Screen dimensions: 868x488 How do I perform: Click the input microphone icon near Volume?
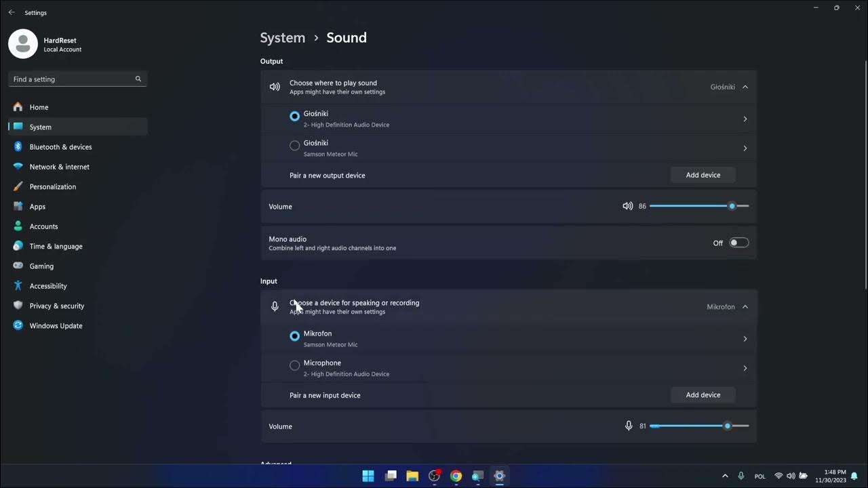628,426
